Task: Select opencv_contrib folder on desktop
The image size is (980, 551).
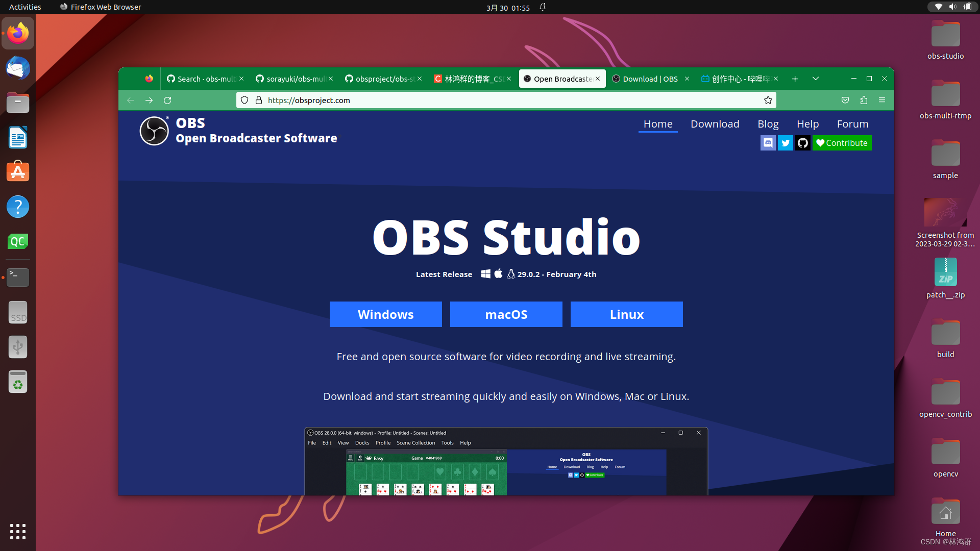Action: 945,399
